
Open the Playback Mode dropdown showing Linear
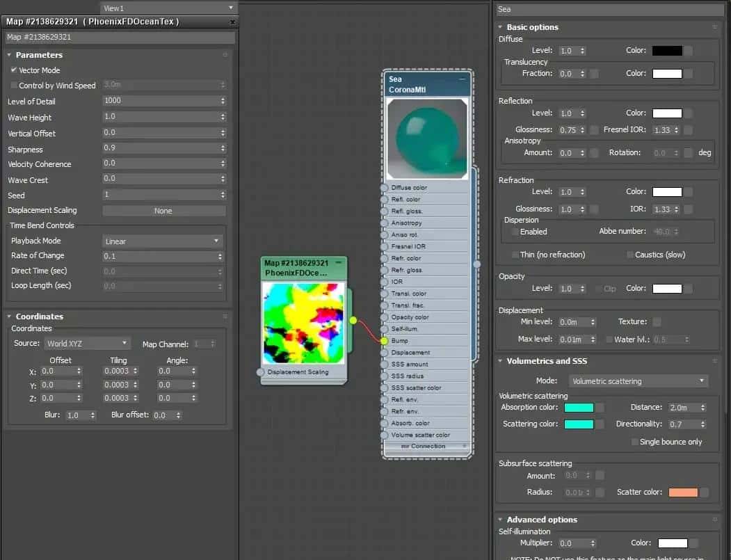tap(163, 240)
